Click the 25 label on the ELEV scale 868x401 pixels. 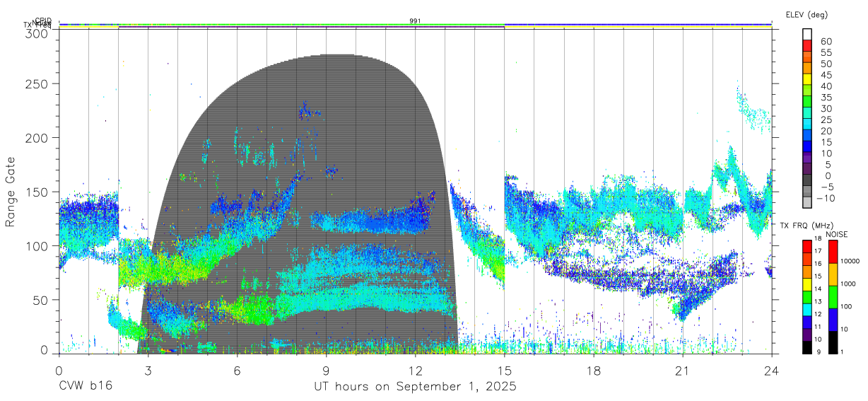pos(826,120)
